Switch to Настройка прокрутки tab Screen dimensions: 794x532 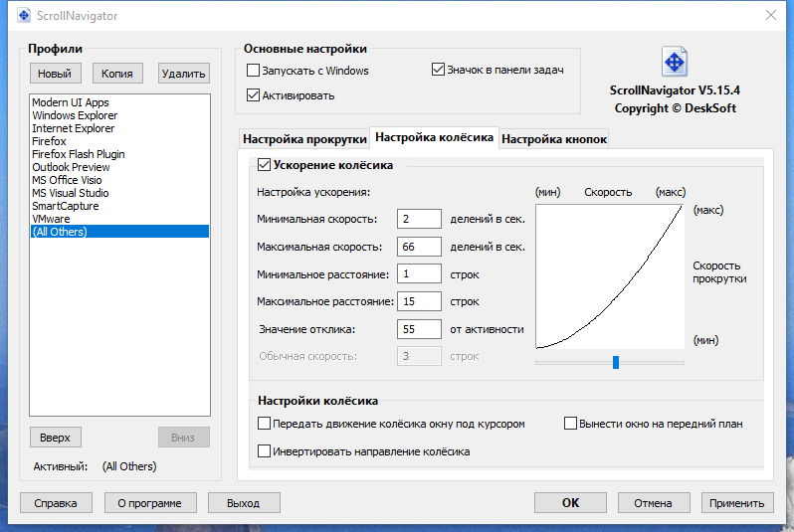(304, 139)
